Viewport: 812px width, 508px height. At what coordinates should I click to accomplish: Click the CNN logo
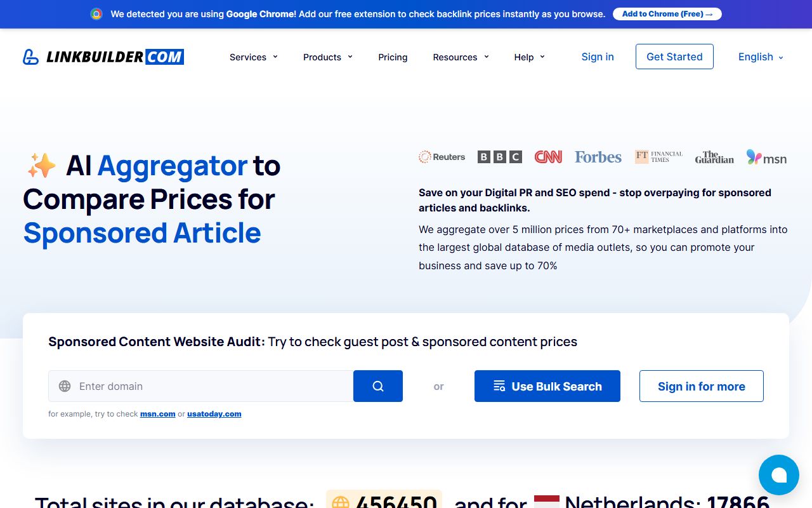coord(548,157)
